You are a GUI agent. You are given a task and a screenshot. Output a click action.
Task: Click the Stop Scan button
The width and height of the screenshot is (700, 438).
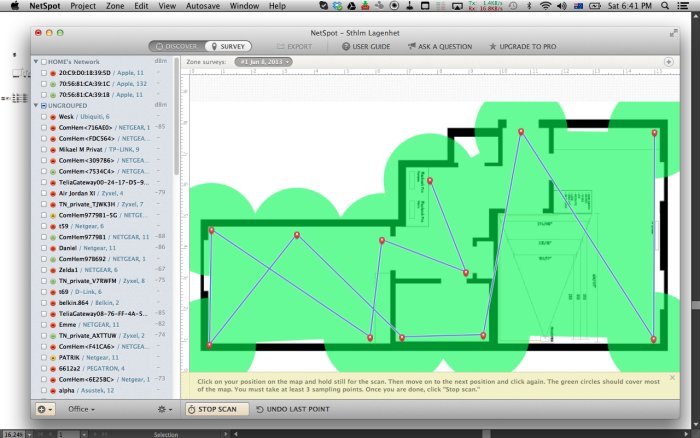217,409
